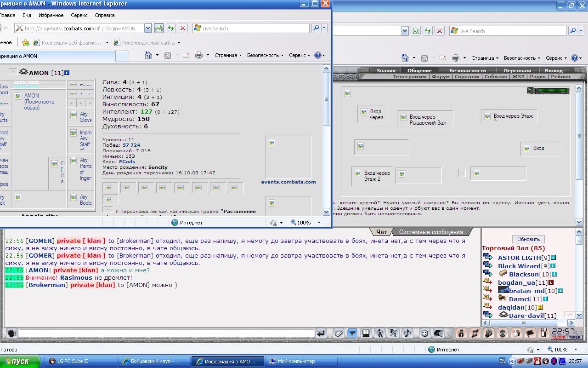
Task: Open zoom level dropdown in front window status bar
Action: coord(319,223)
